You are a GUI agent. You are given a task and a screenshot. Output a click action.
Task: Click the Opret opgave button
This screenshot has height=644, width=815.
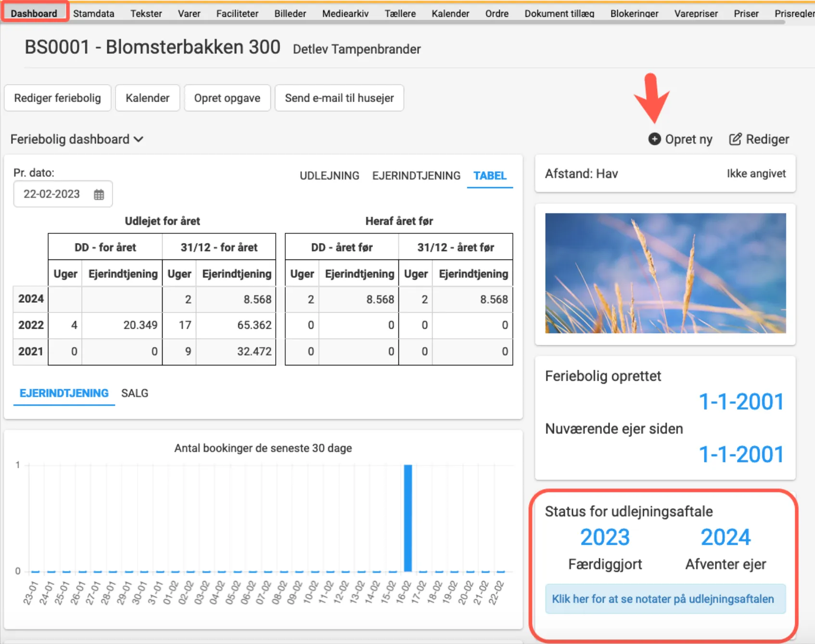tap(227, 98)
